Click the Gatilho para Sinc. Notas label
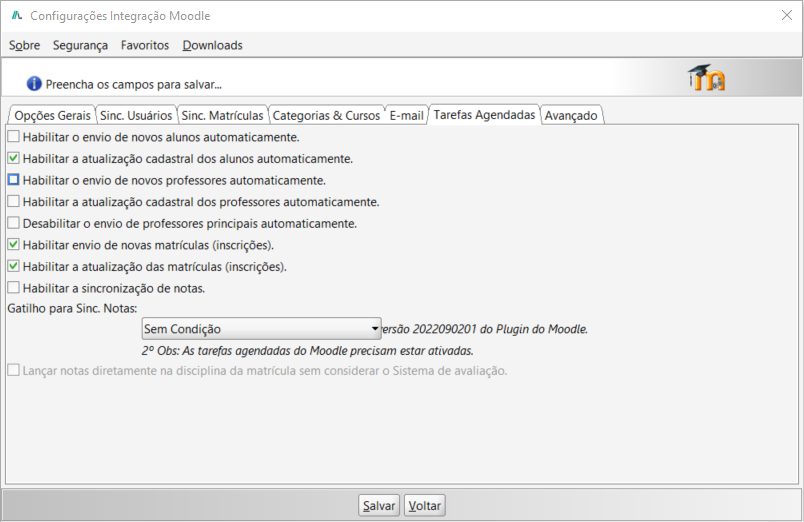The width and height of the screenshot is (804, 522). [x=72, y=308]
